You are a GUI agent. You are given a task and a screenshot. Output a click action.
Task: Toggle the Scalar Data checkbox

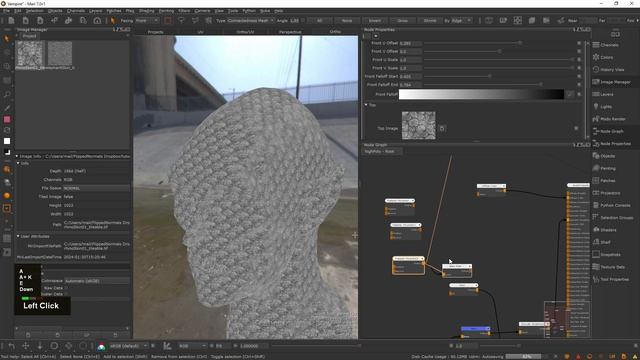pyautogui.click(x=66, y=294)
